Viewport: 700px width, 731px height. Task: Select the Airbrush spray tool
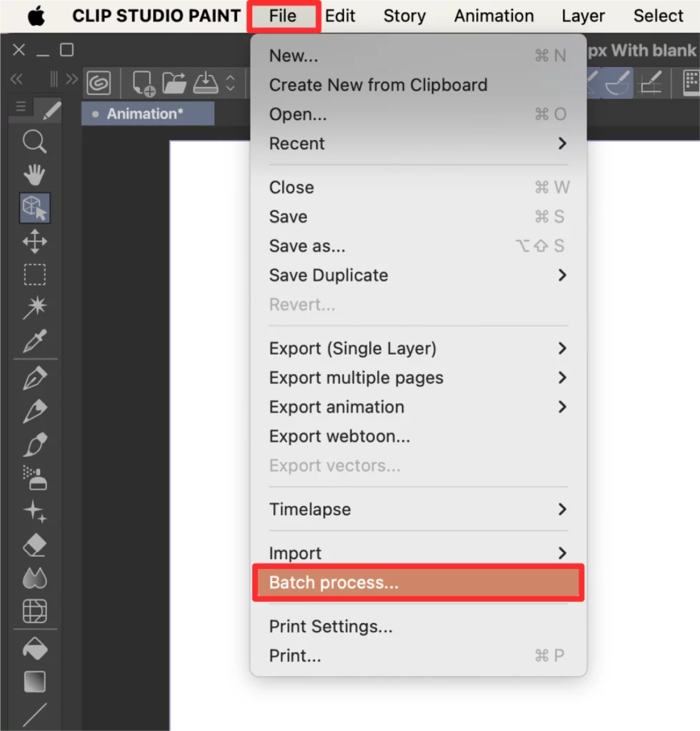coord(34,478)
